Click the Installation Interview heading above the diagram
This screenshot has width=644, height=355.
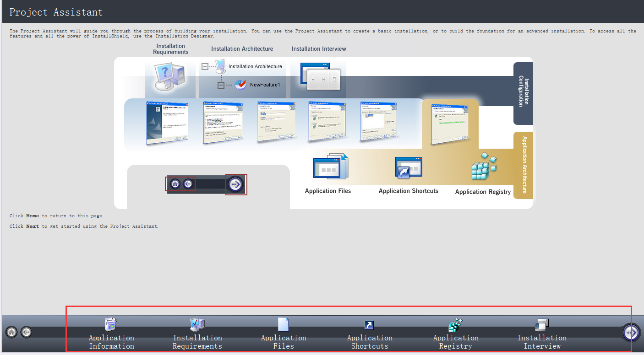(319, 49)
